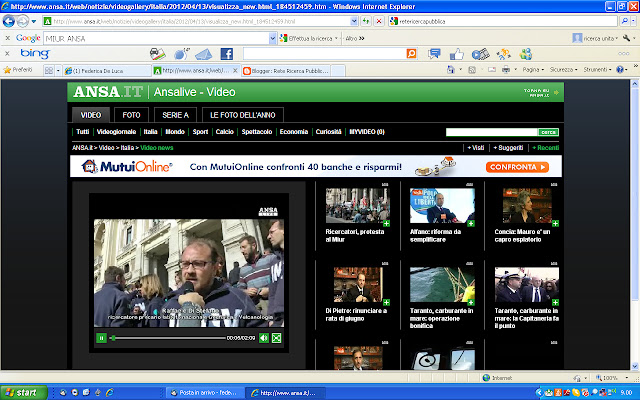Close the ansa.it browser tab

coord(235,70)
